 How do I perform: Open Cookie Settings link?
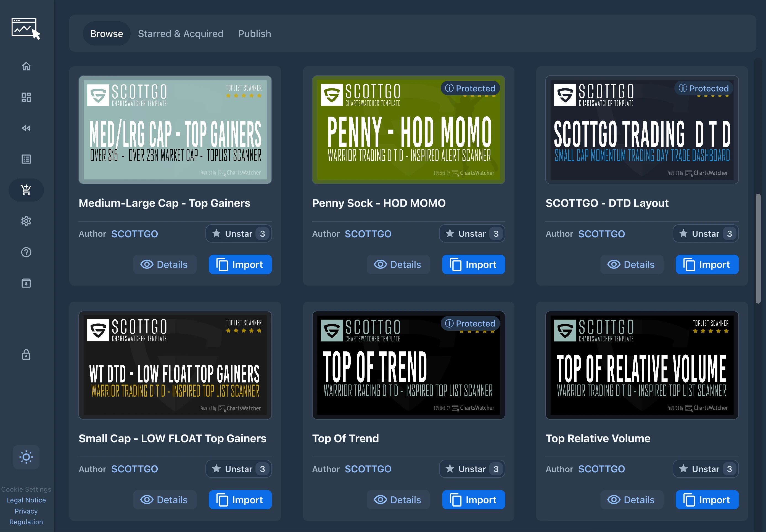26,489
